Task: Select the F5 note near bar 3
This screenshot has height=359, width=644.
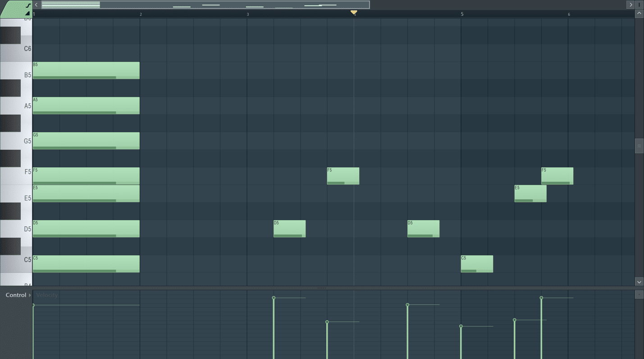Action: 343,176
